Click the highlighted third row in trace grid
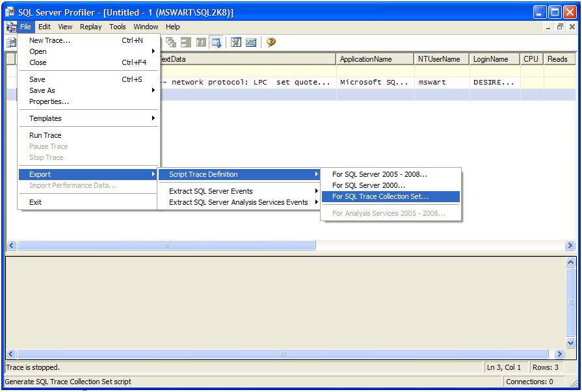 point(367,95)
